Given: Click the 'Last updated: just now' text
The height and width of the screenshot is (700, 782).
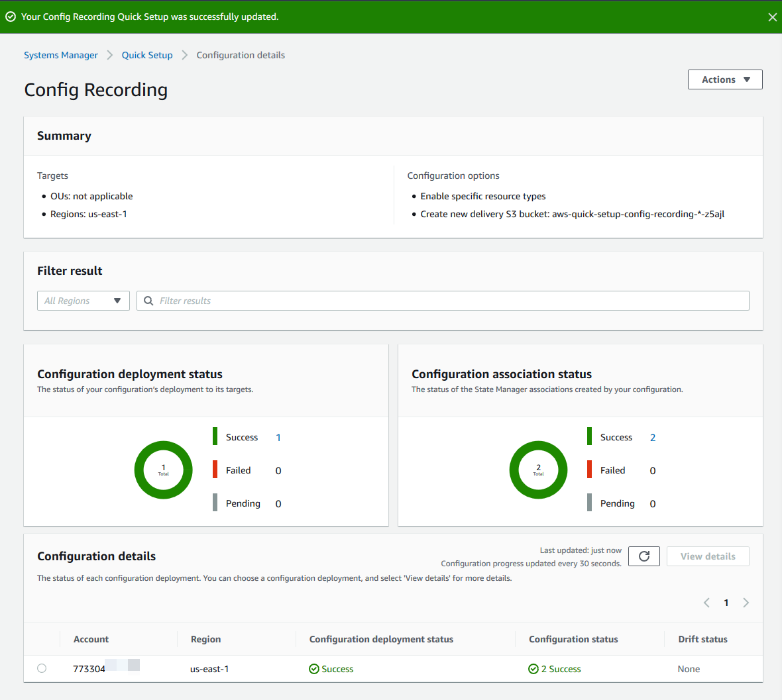Looking at the screenshot, I should (581, 550).
